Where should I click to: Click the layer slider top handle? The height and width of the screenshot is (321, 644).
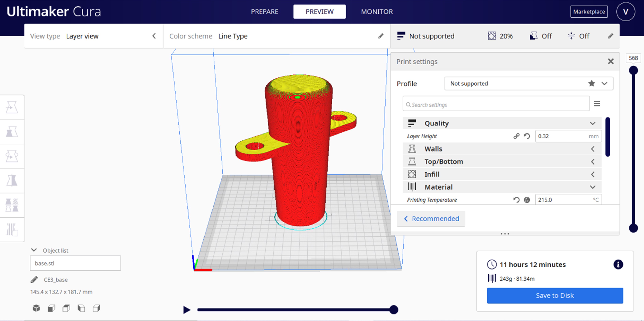[x=633, y=70]
